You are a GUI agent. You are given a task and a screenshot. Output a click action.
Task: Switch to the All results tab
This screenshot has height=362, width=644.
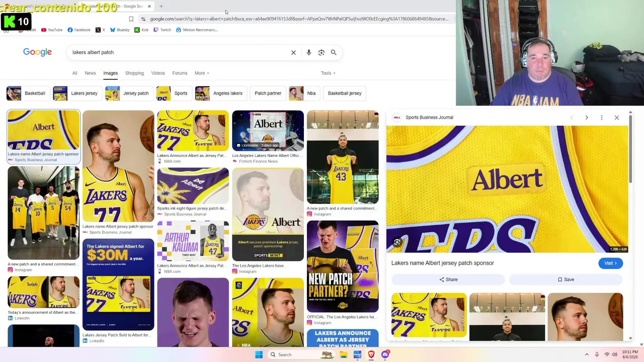[74, 73]
